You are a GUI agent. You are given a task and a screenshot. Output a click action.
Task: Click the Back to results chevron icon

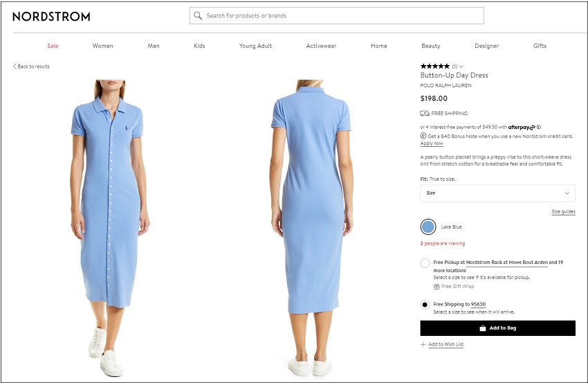point(15,66)
